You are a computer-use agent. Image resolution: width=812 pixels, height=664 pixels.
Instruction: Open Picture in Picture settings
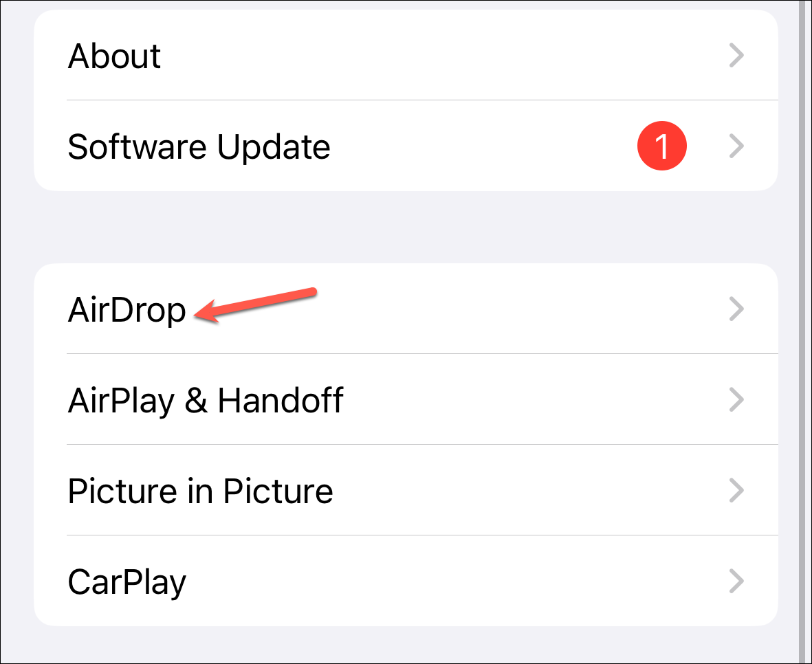tap(406, 490)
